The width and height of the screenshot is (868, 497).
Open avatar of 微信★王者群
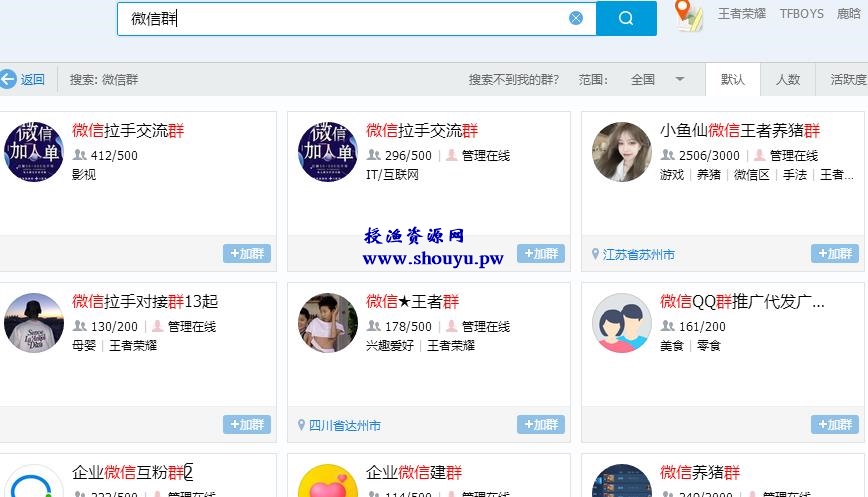(328, 323)
